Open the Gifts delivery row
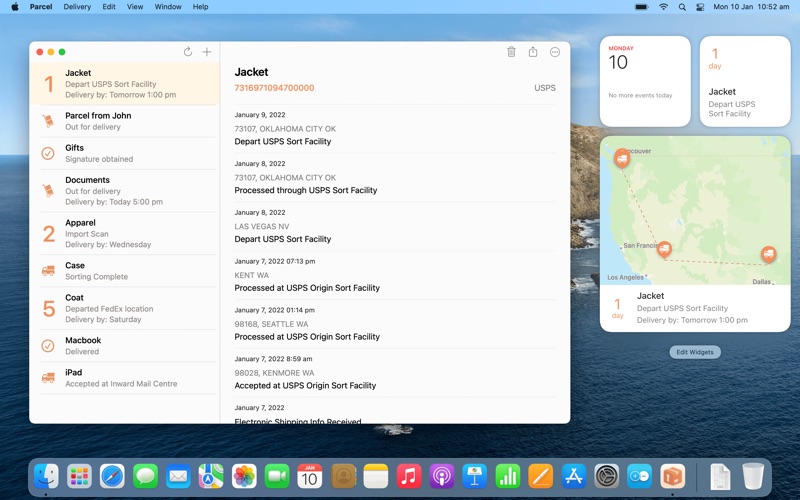 click(124, 153)
